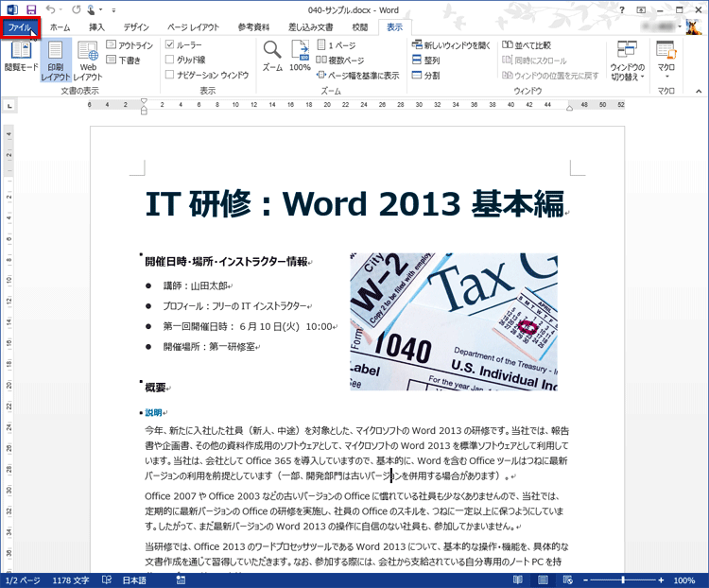
Task: Open Word help question mark
Action: (622, 9)
